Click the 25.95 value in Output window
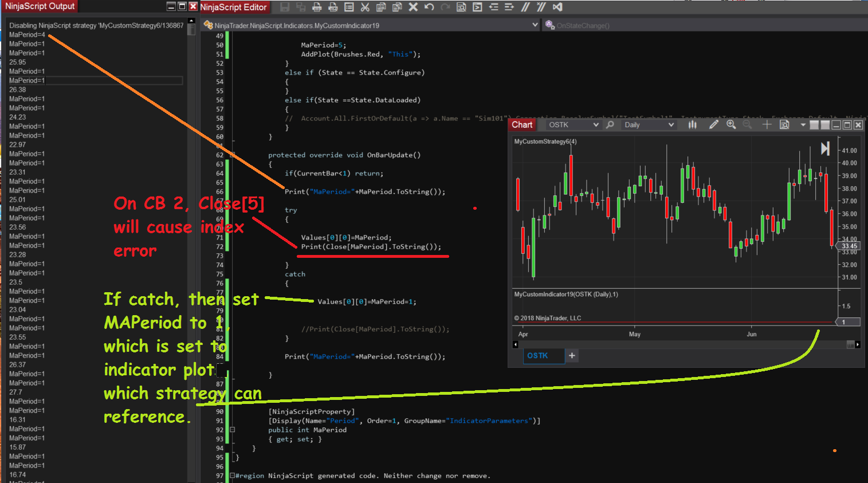The height and width of the screenshot is (483, 868). pyautogui.click(x=18, y=62)
